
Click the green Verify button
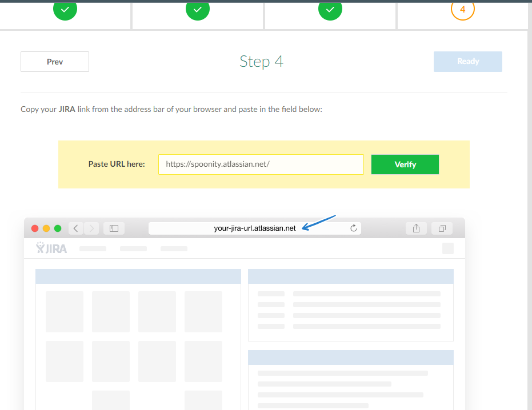point(405,164)
